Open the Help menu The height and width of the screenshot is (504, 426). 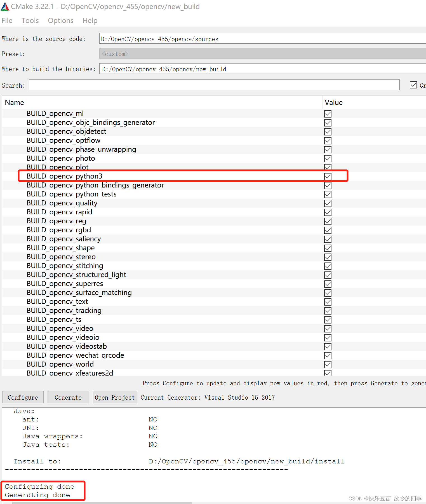click(x=90, y=20)
